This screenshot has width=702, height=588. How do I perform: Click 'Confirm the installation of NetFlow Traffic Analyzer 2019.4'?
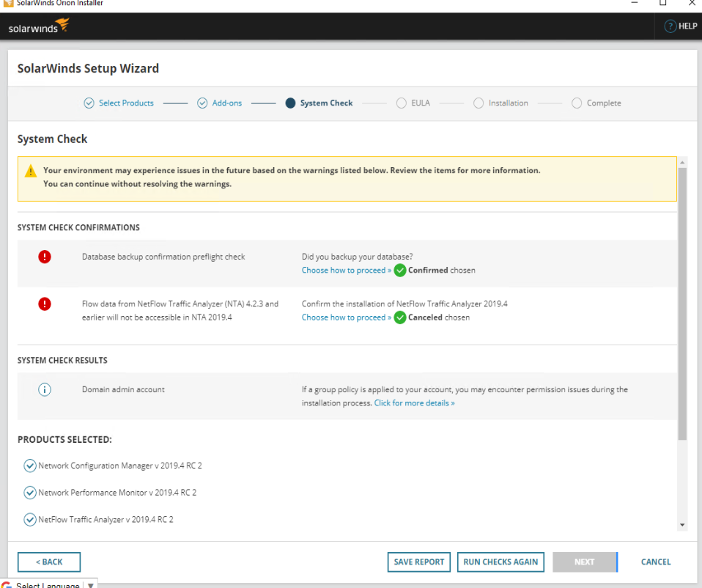click(x=404, y=304)
